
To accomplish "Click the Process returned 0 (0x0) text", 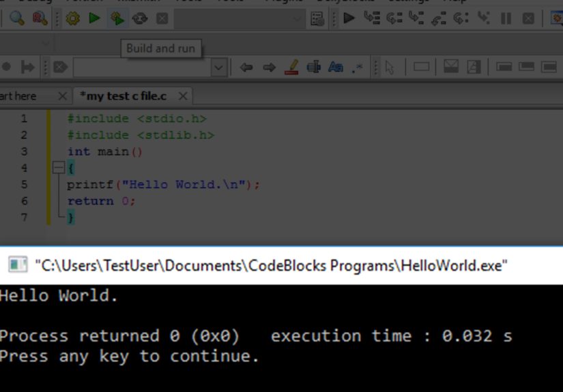I will click(119, 336).
